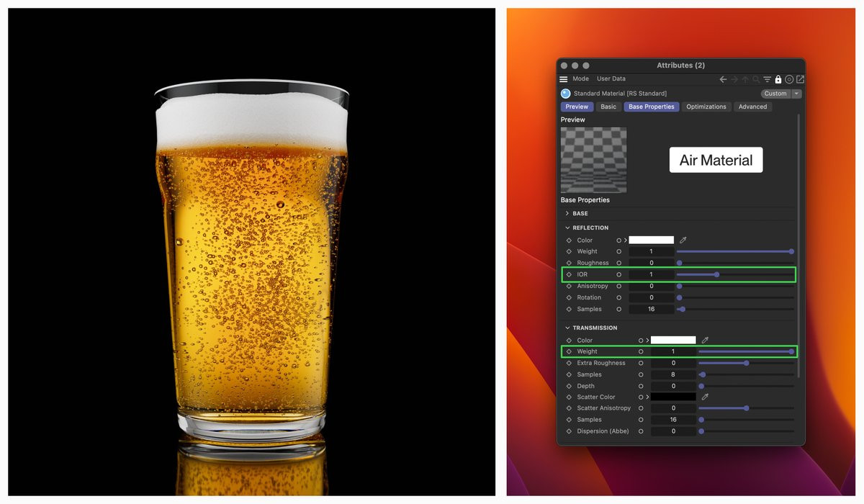Click the filter icon in Attributes toolbar
864x504 pixels.
[x=767, y=79]
